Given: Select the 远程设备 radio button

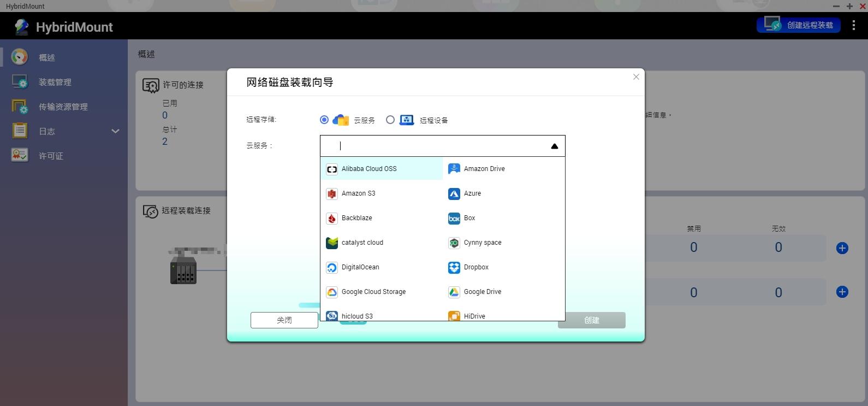Looking at the screenshot, I should click(x=390, y=120).
